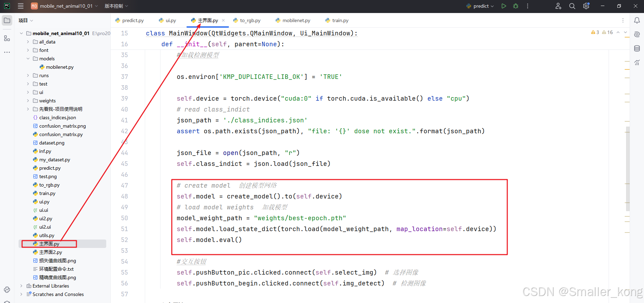
Task: Show more tool windows ellipsis
Action: point(7,52)
